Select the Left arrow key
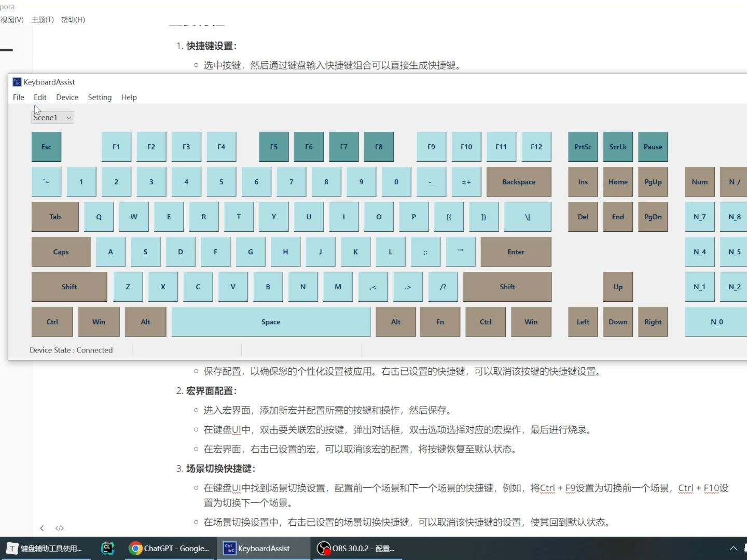 point(583,322)
